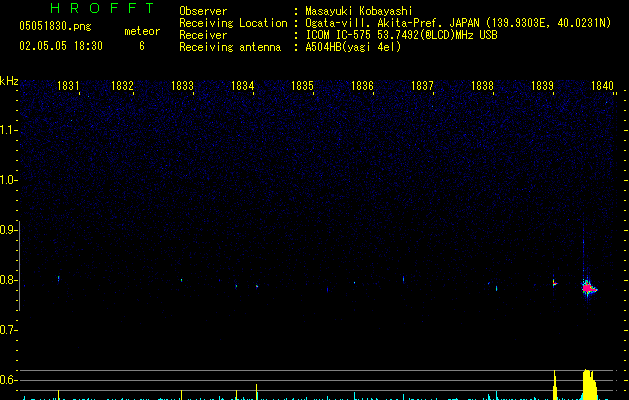
Task: Click the HROFFT title text
Action: coord(102,8)
